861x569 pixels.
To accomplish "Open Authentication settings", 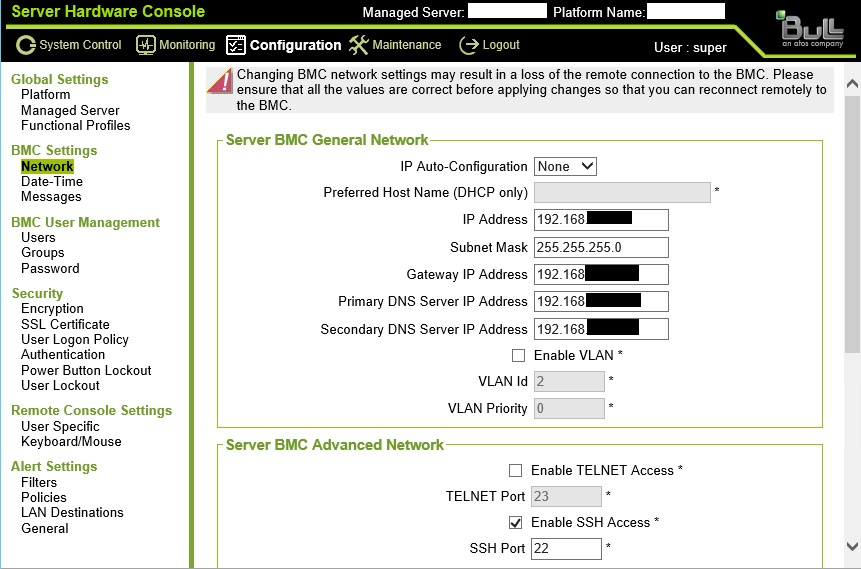I will tap(63, 355).
